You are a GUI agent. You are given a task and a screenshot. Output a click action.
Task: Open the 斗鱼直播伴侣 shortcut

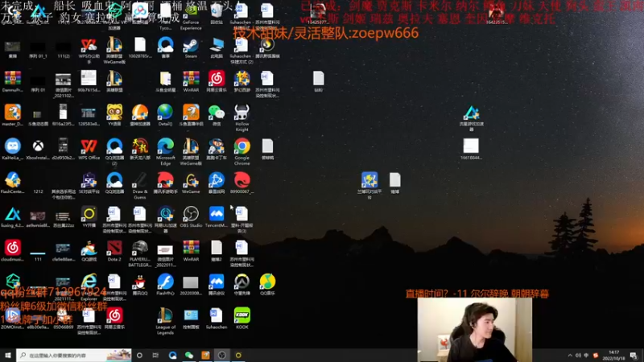(191, 115)
